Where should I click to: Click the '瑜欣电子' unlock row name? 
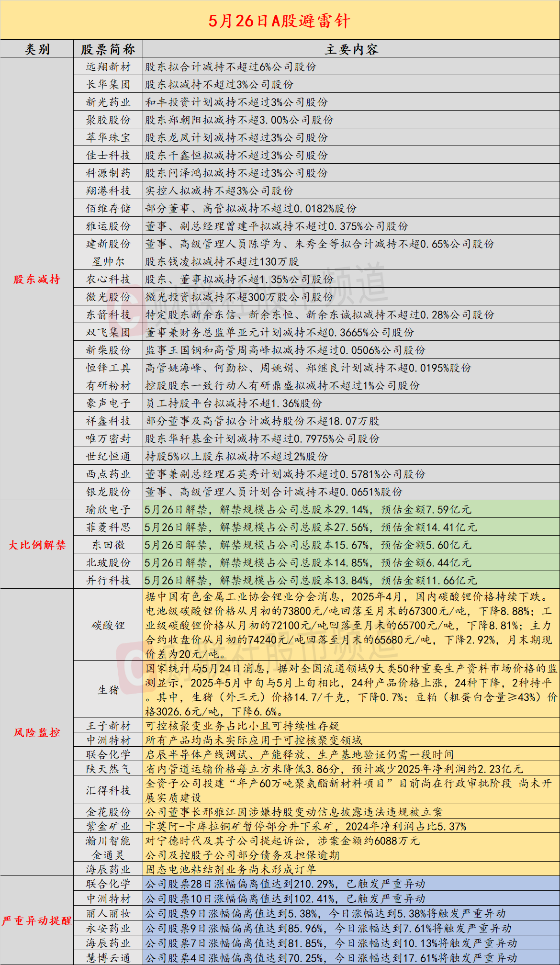point(108,510)
